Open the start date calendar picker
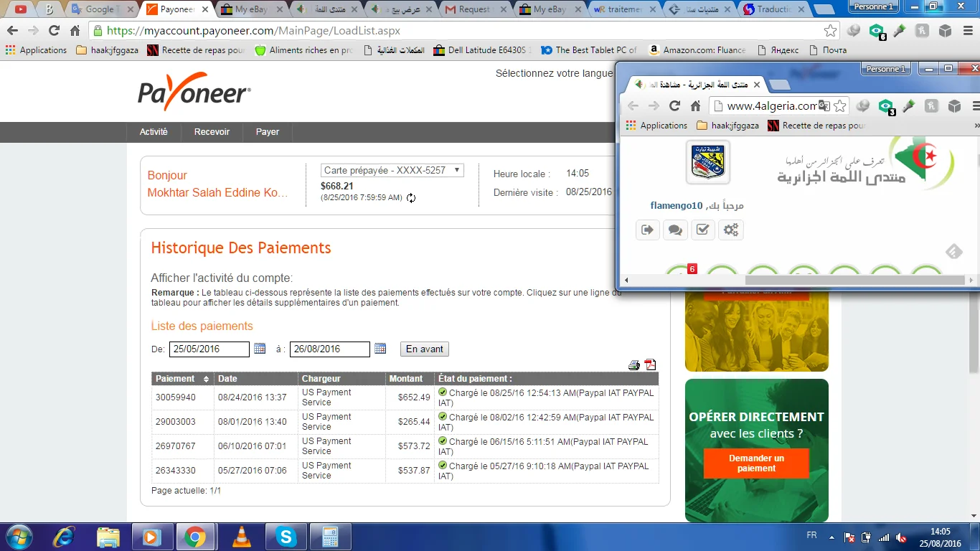The image size is (980, 551). (260, 349)
